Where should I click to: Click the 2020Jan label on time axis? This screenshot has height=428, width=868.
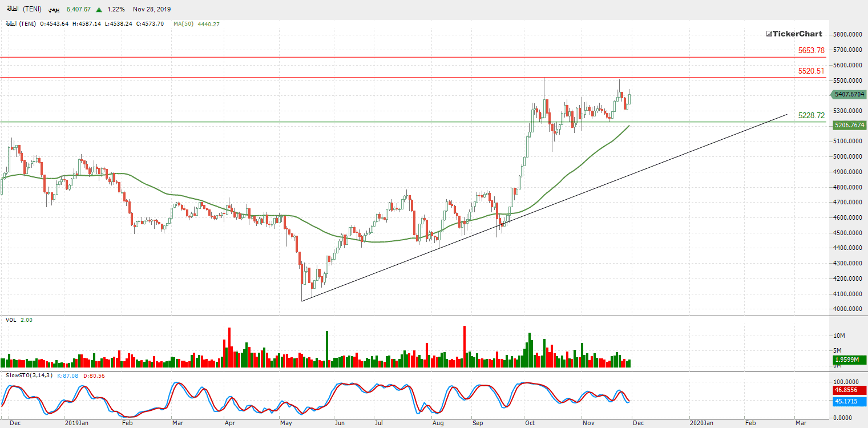coord(701,423)
